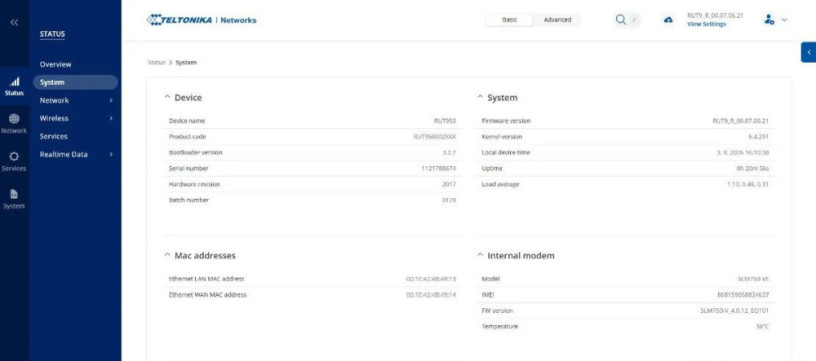This screenshot has height=361, width=816.
Task: Click the modem Temperature row label
Action: tap(500, 327)
